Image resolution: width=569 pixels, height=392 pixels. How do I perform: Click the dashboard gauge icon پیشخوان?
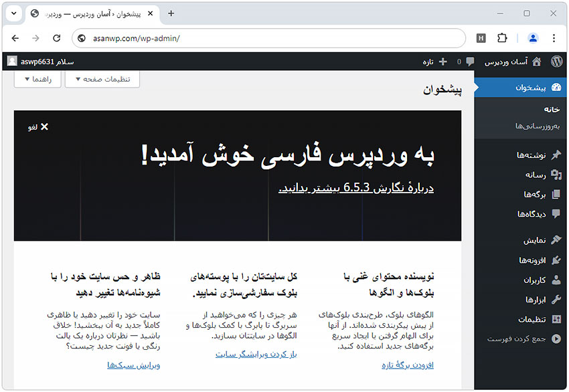click(556, 88)
